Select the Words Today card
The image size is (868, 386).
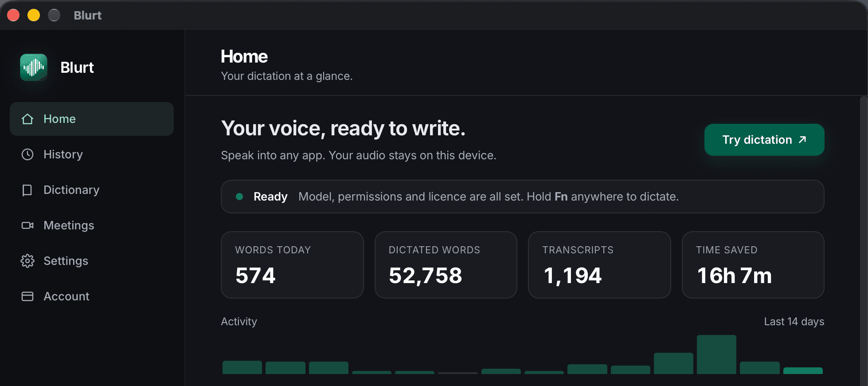[292, 265]
